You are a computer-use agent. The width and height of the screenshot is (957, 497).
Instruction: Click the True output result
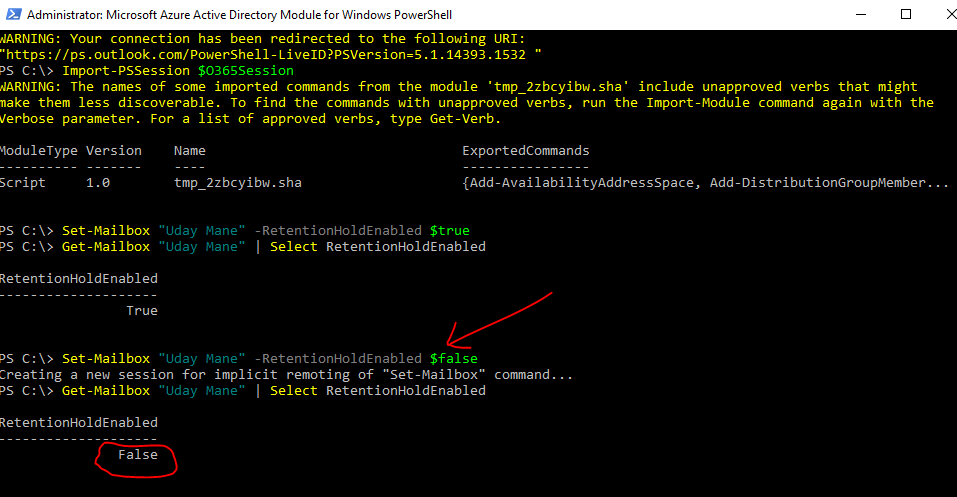141,311
